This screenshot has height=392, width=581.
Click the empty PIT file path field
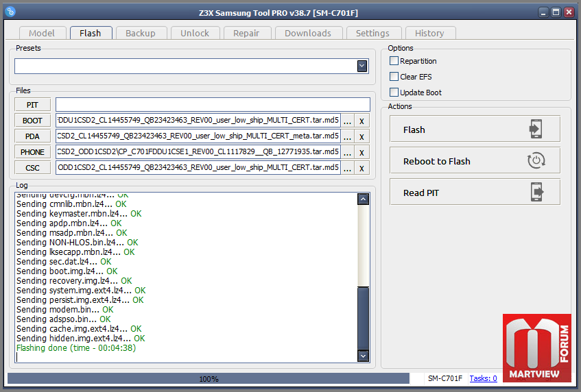pyautogui.click(x=213, y=105)
